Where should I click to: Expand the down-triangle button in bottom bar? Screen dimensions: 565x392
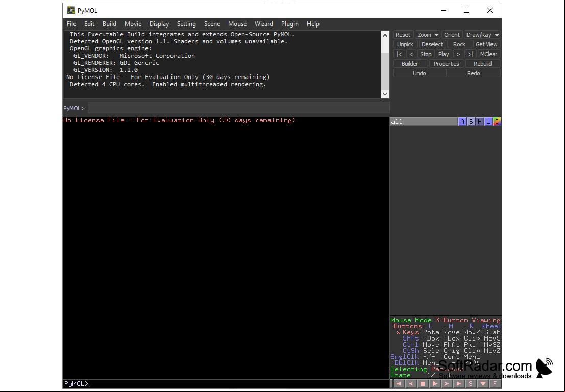[x=483, y=384]
